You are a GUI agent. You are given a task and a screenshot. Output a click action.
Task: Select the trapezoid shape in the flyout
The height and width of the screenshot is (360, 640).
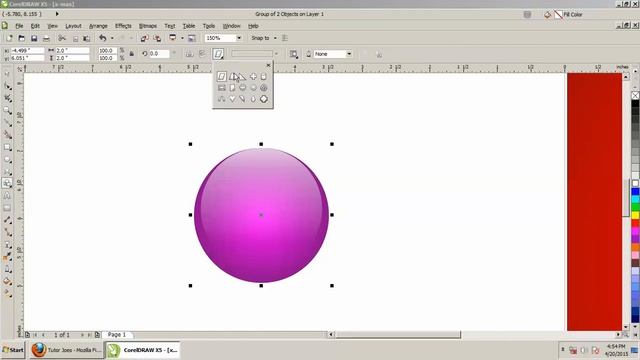[x=233, y=76]
